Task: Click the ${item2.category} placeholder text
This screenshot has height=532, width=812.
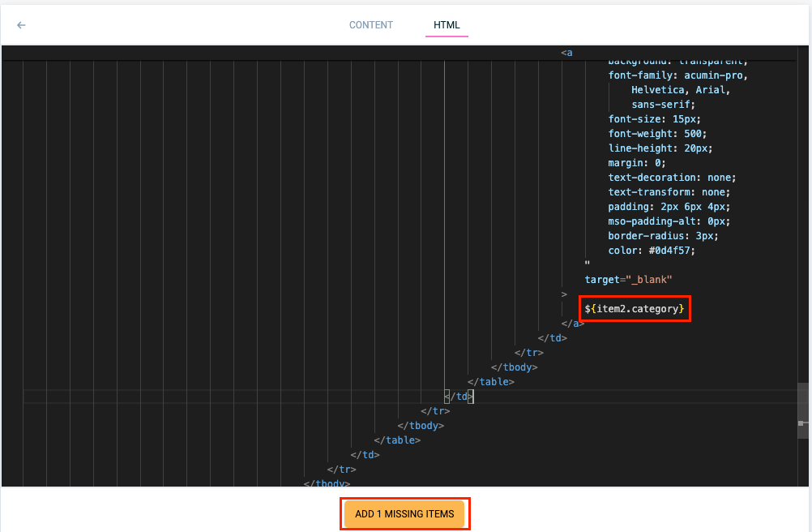Action: 635,309
